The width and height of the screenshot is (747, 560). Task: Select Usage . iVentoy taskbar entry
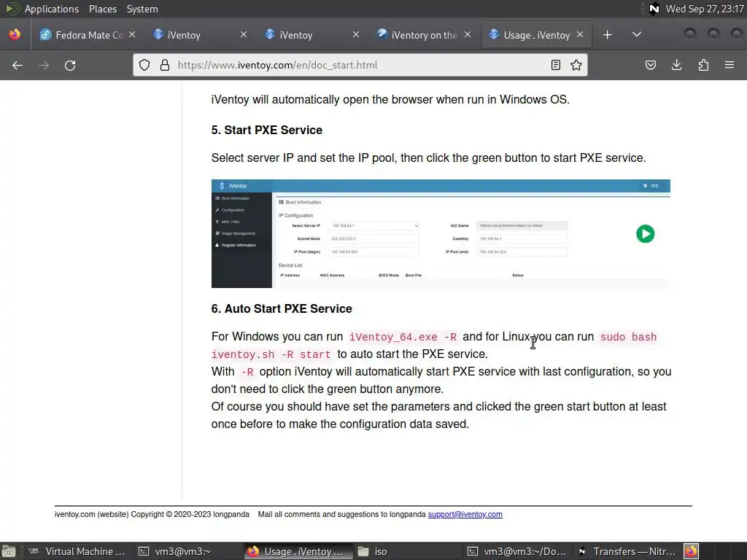pos(298,551)
